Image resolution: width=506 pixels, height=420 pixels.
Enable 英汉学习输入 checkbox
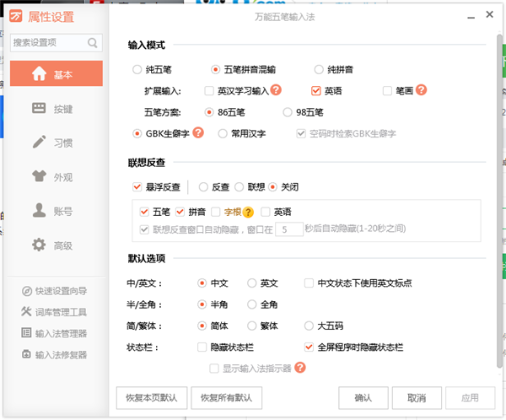coord(209,91)
